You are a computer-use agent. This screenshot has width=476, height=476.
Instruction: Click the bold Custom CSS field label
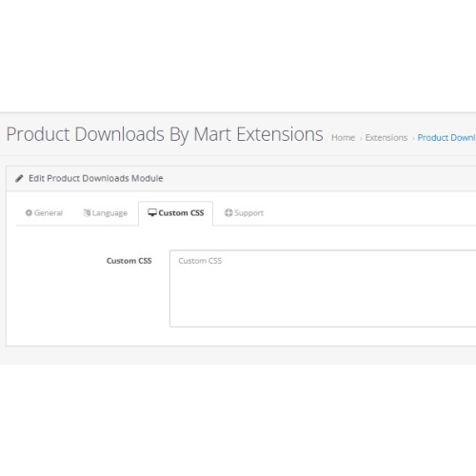(129, 261)
